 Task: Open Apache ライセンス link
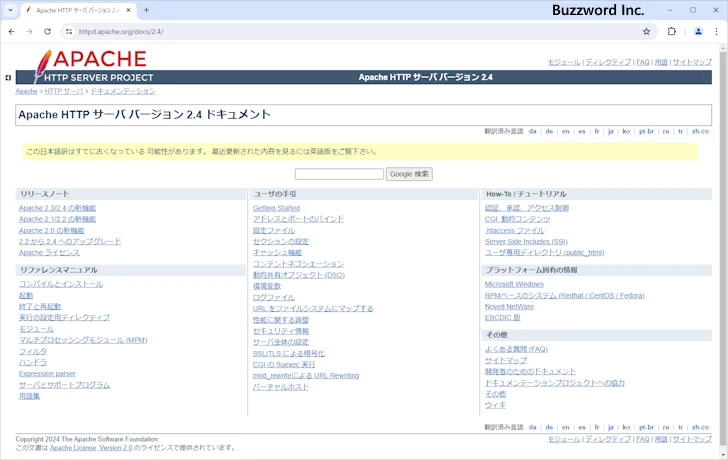(49, 253)
